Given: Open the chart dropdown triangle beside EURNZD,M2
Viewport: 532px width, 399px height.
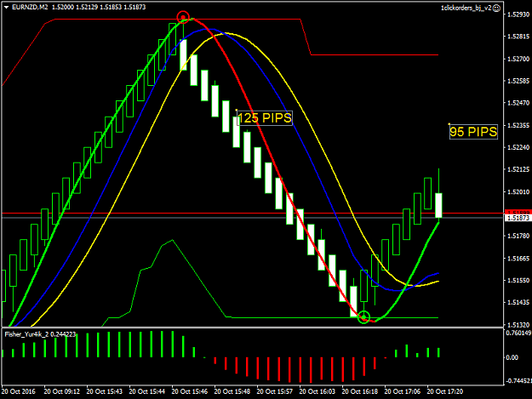Looking at the screenshot, I should (x=6, y=7).
